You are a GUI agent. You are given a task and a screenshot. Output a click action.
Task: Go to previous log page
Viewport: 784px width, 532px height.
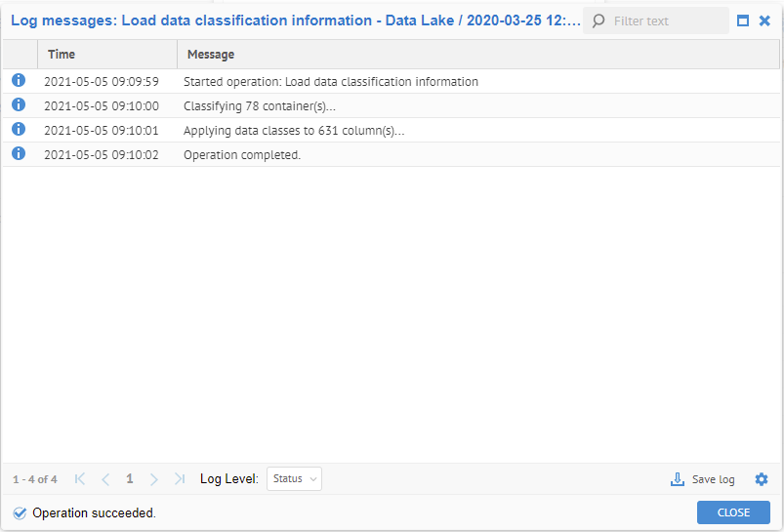click(x=105, y=479)
